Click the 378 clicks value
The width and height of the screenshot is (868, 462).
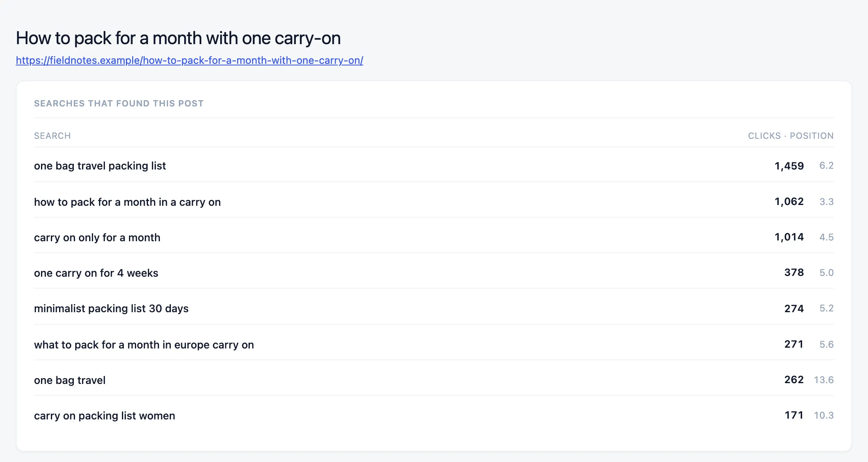coord(794,273)
